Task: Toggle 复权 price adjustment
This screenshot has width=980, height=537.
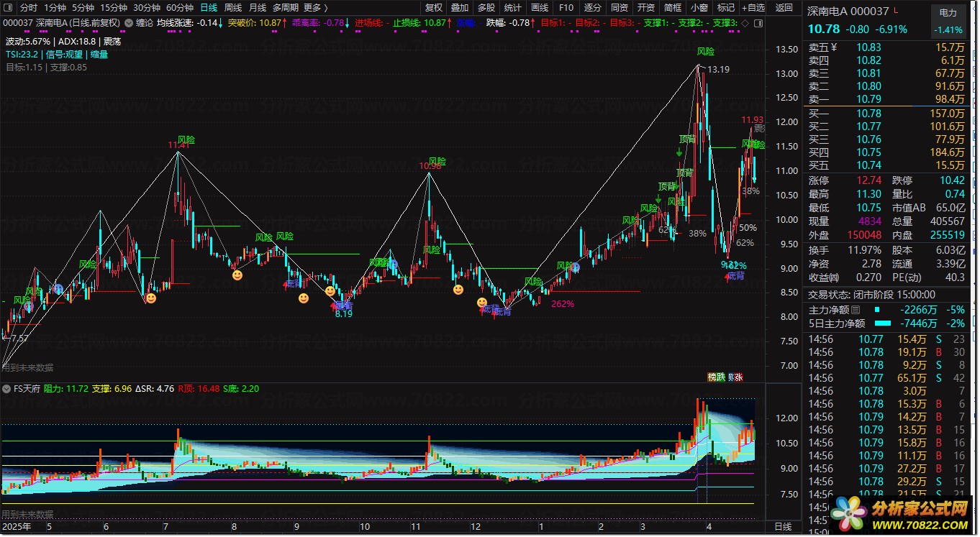Action: (x=434, y=8)
